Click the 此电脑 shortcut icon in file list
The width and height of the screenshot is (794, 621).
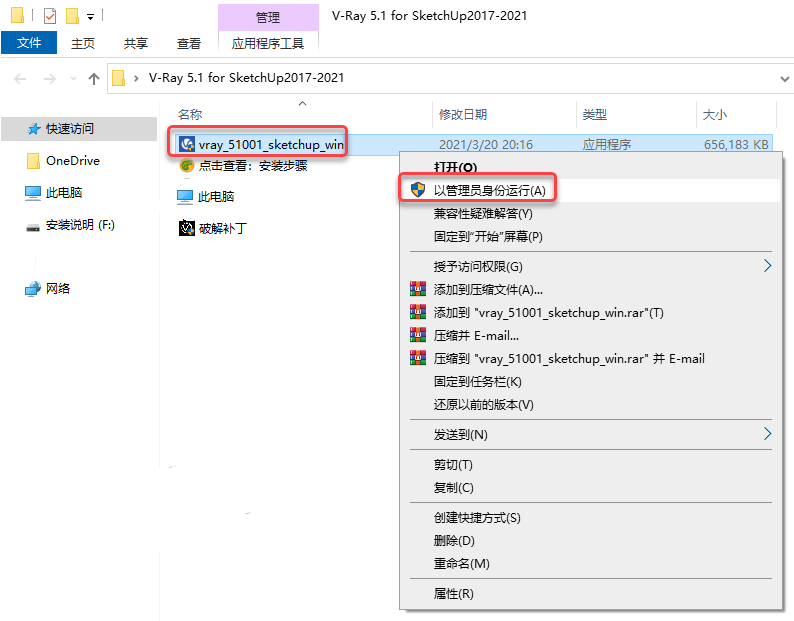(185, 197)
